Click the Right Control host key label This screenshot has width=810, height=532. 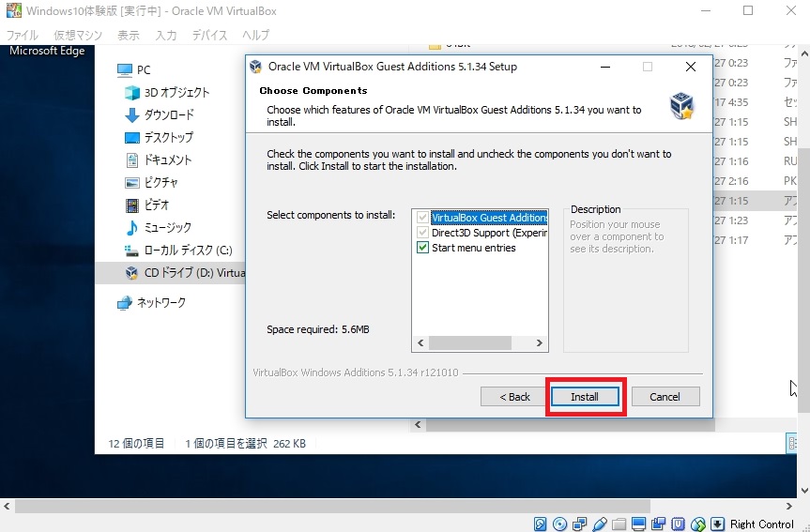(762, 524)
